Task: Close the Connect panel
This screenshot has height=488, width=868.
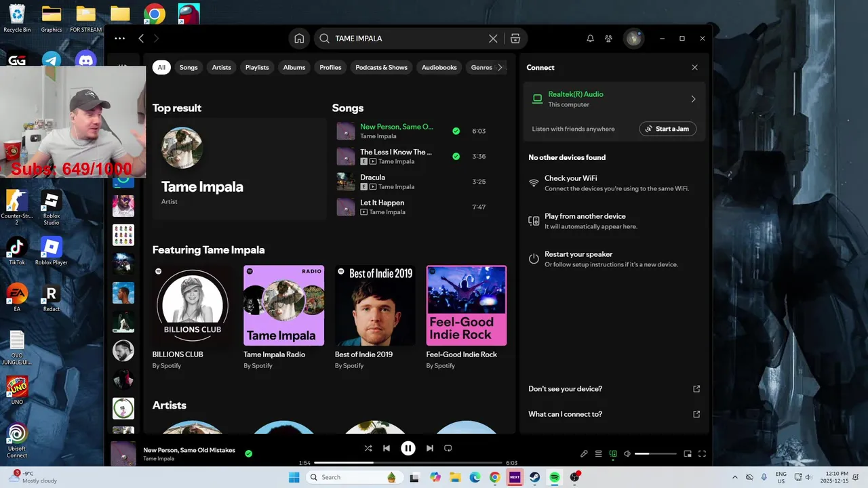Action: click(694, 67)
